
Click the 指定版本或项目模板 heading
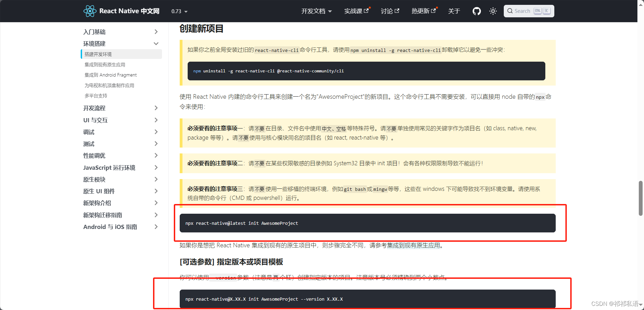(231, 262)
